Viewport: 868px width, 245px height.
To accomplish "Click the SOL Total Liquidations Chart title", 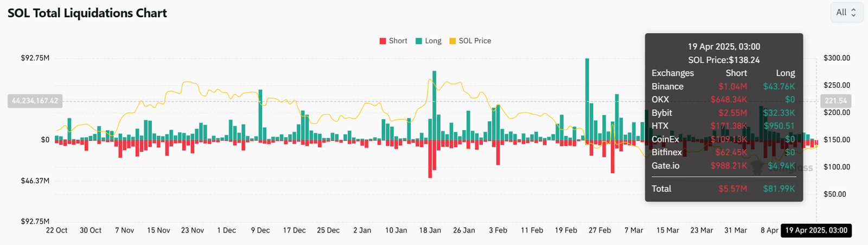I will (87, 13).
